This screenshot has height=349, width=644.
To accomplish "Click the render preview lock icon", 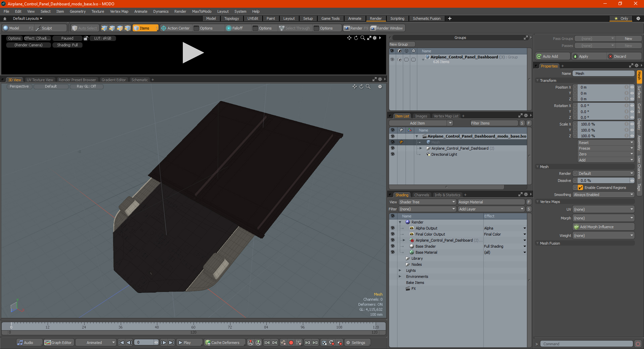I will tap(86, 38).
